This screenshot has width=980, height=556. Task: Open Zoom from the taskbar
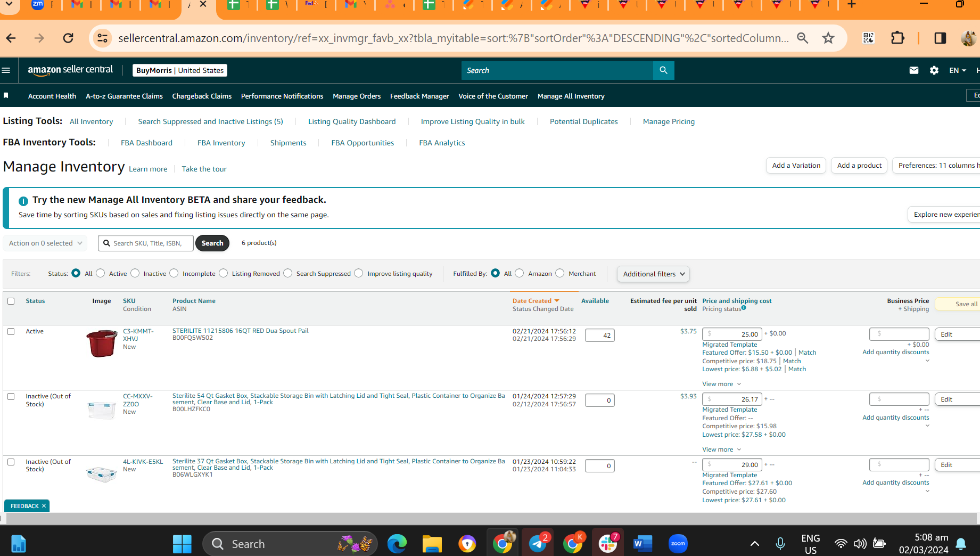pos(678,544)
